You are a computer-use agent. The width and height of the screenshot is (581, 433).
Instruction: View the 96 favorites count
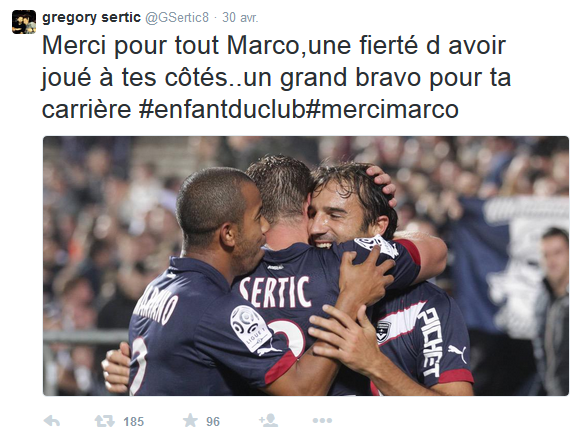(213, 422)
